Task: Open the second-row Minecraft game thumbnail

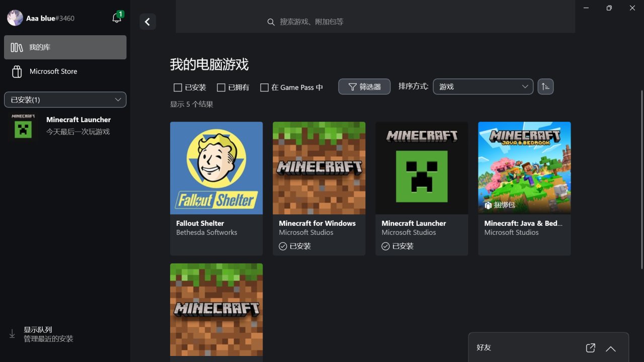Action: coord(216,310)
